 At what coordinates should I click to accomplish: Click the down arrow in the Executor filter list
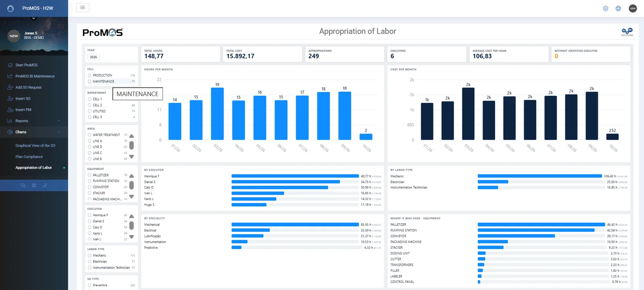coord(131,237)
